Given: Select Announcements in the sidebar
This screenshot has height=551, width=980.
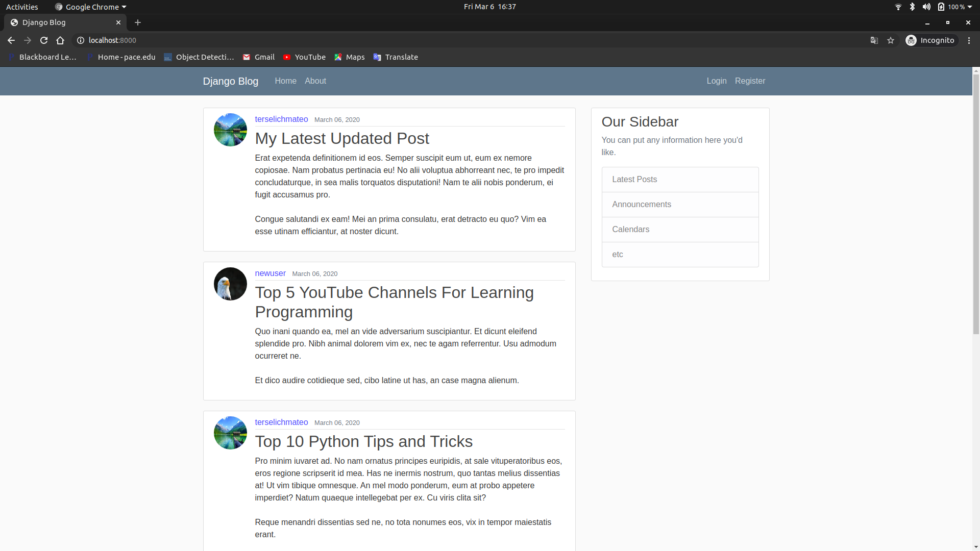Looking at the screenshot, I should (680, 205).
